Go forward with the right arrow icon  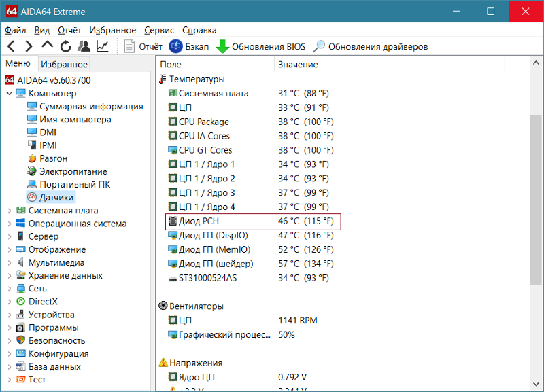pyautogui.click(x=29, y=46)
